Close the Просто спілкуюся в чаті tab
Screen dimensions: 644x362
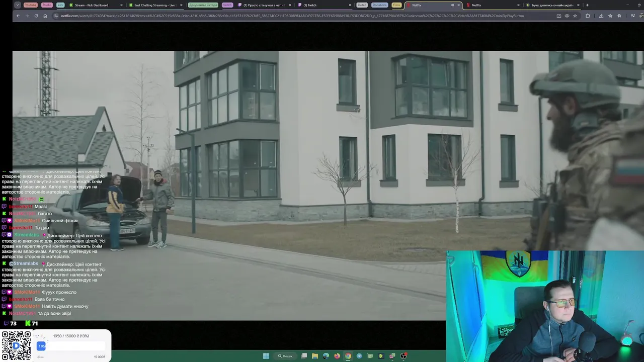289,5
